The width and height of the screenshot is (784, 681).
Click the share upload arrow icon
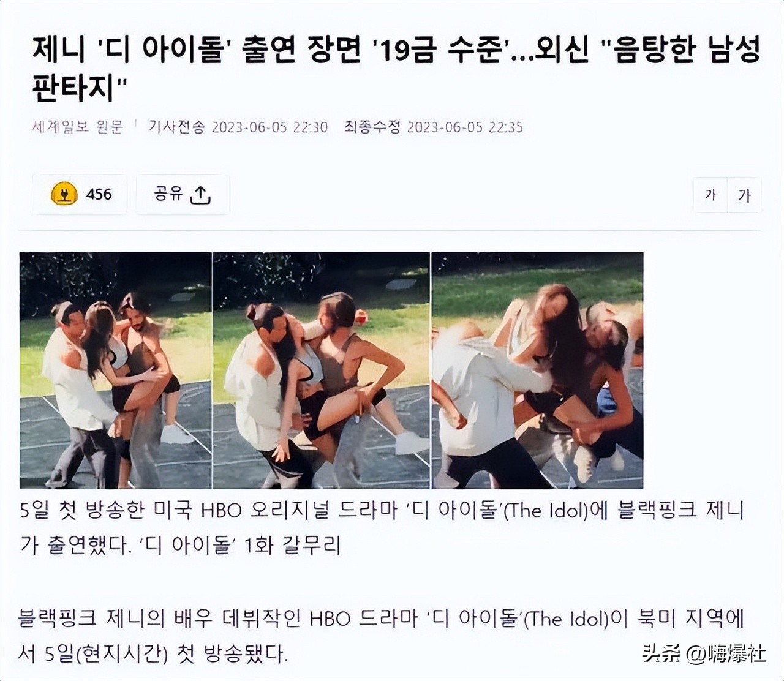(200, 195)
